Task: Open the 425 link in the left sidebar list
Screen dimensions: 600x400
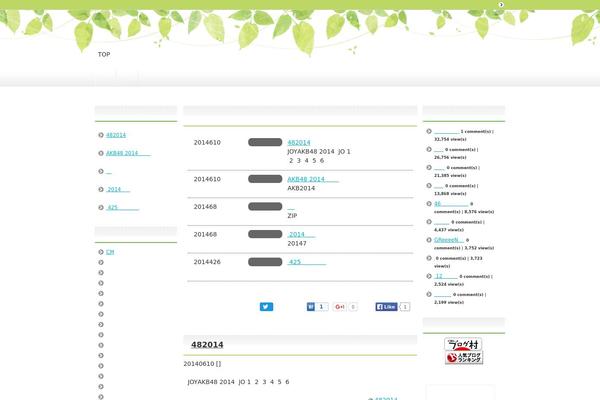Action: [x=122, y=207]
